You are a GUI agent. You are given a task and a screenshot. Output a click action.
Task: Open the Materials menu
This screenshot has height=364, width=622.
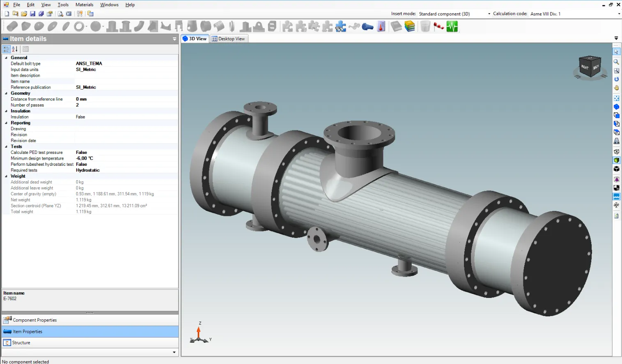[x=84, y=5]
